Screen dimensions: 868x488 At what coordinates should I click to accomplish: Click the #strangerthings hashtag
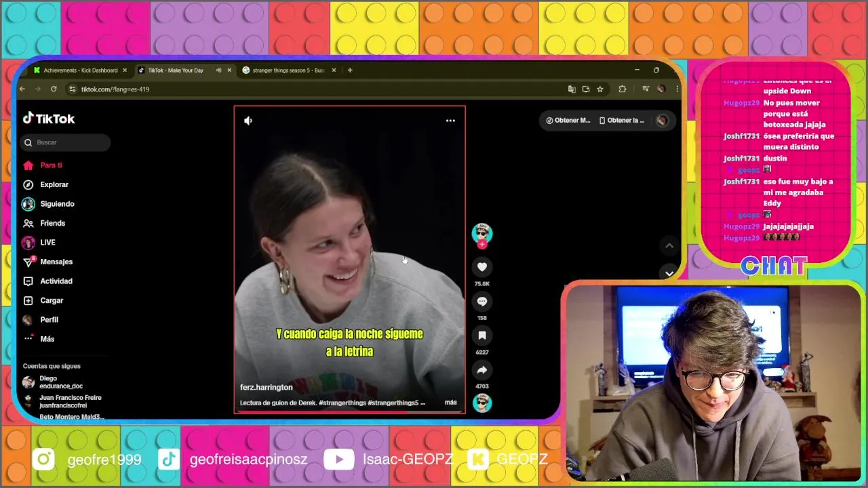click(342, 403)
